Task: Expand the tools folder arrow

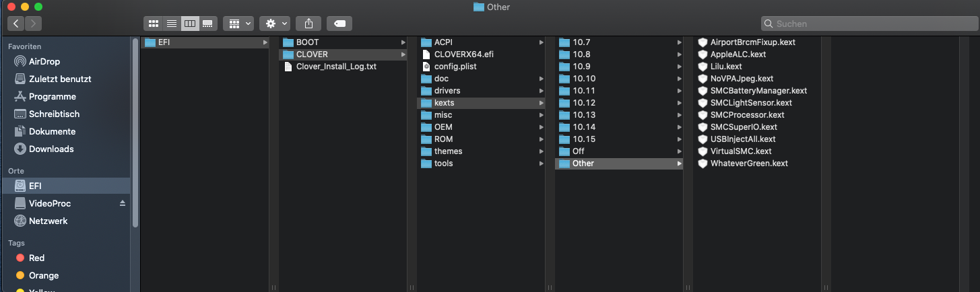Action: [x=541, y=163]
